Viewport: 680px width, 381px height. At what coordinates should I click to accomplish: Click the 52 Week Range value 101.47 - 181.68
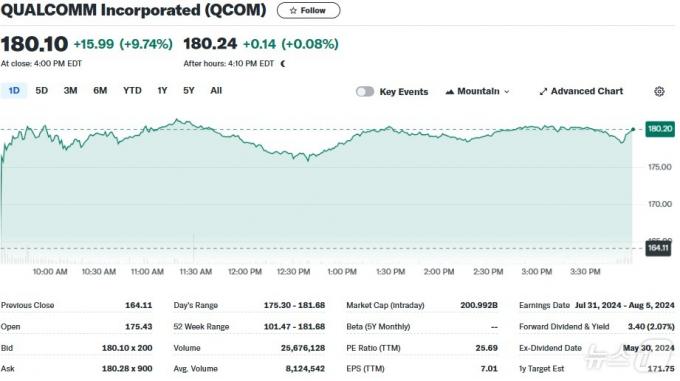tap(294, 326)
